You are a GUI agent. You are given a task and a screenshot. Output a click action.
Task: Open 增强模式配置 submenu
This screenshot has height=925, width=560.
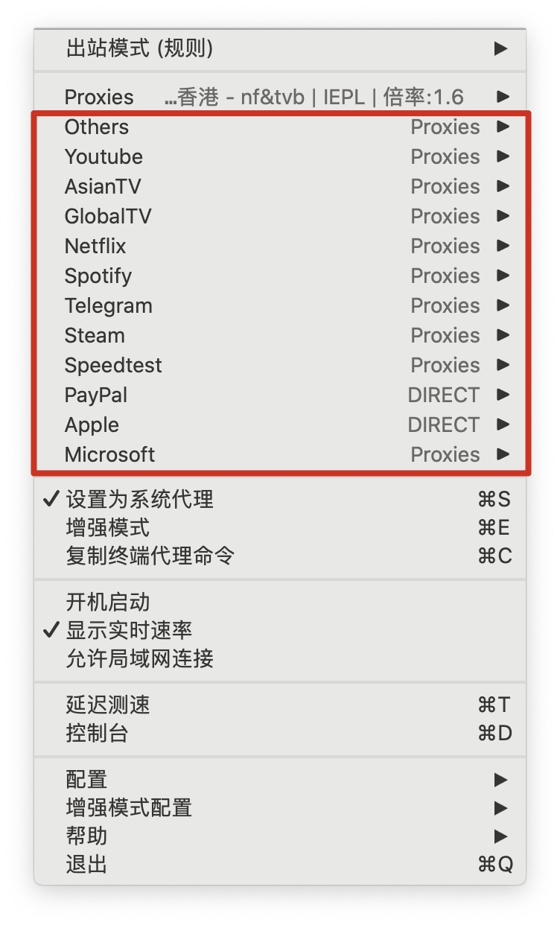click(130, 808)
